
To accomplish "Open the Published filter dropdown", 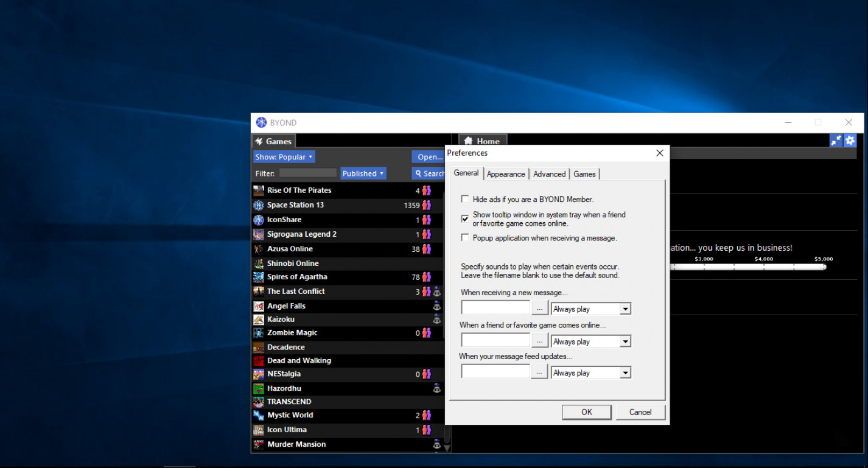I will pyautogui.click(x=363, y=173).
